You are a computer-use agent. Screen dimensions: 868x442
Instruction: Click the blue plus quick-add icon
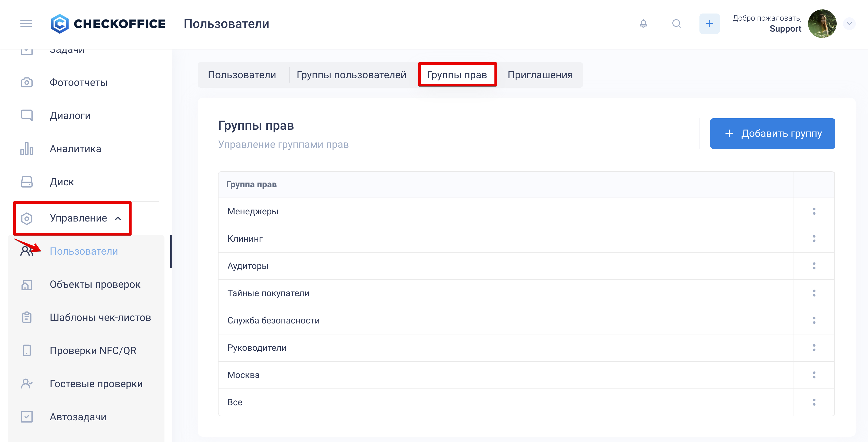click(x=709, y=24)
